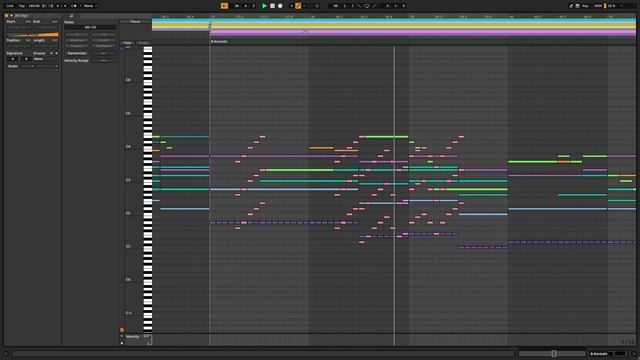
Task: Open the Groove None dropdown
Action: (46, 59)
